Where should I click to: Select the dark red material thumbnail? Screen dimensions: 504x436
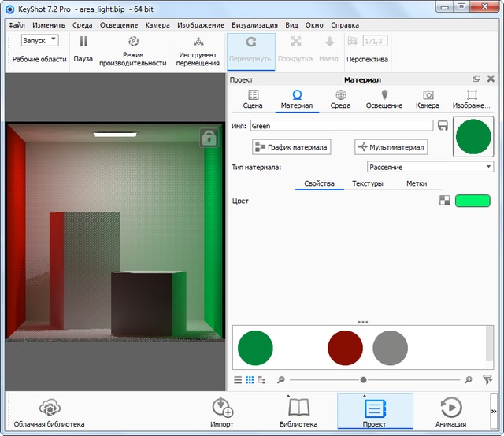coord(345,347)
